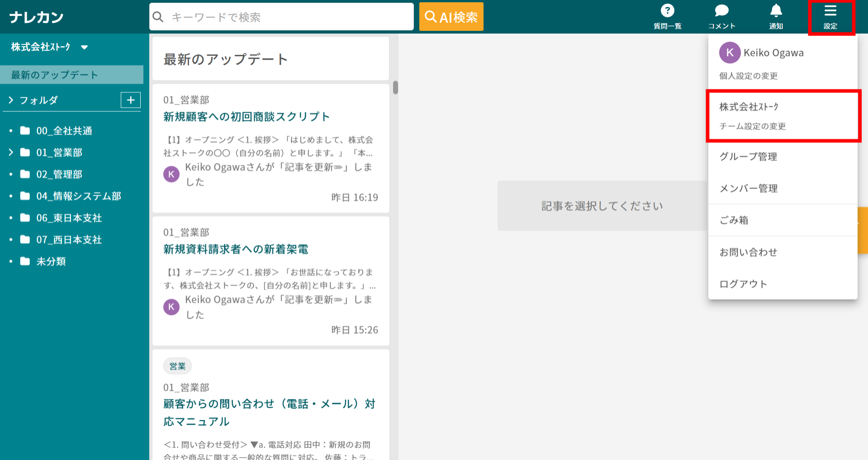Click Keiko Ogawa avatar in settings menu
Image resolution: width=868 pixels, height=460 pixels.
coord(730,53)
